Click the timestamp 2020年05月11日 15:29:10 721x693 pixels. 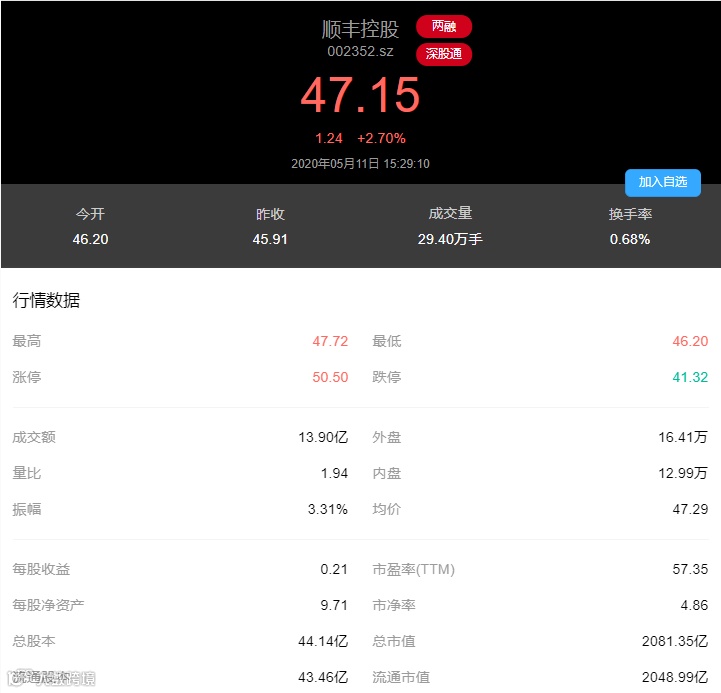(360, 164)
